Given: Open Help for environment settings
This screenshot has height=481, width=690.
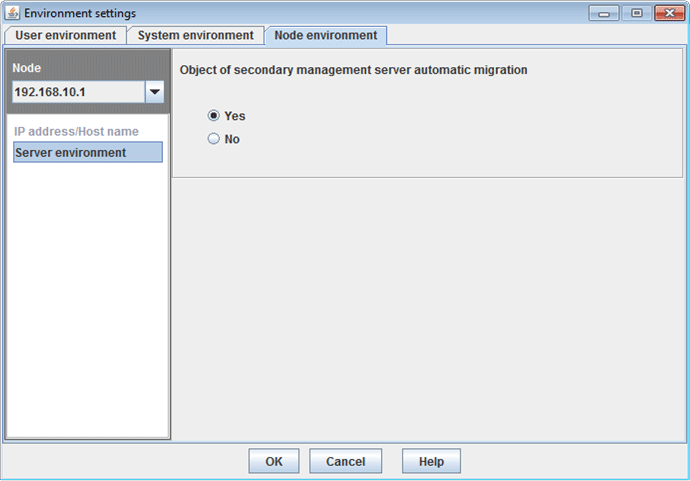Looking at the screenshot, I should pos(431,461).
